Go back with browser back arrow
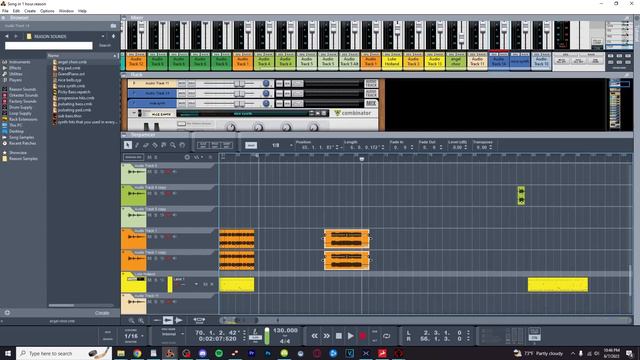 7,36
